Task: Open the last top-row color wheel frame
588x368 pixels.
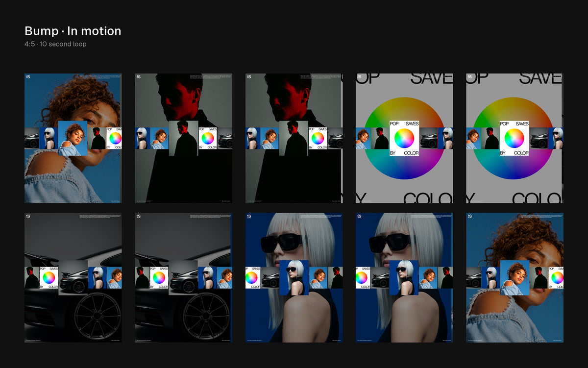Action: [514, 138]
